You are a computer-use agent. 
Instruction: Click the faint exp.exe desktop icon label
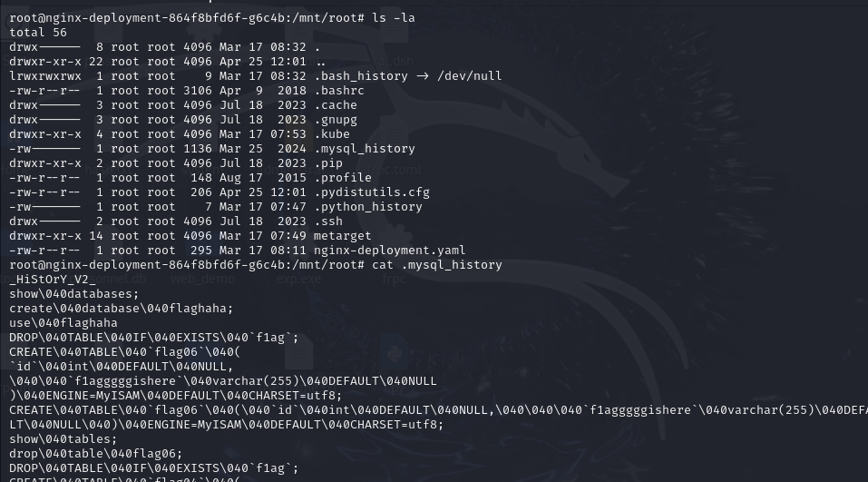tap(298, 280)
